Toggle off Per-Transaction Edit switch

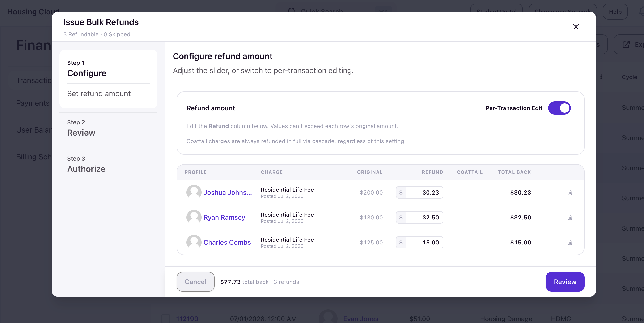559,108
